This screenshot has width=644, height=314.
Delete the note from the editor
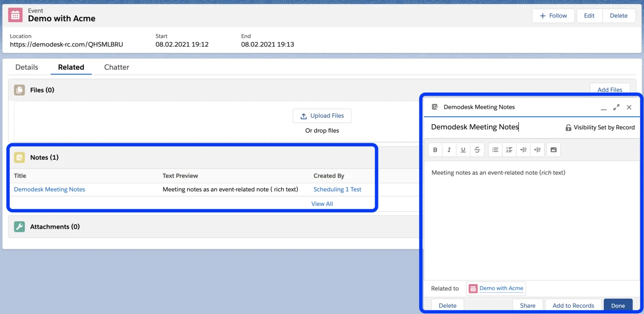coord(447,305)
